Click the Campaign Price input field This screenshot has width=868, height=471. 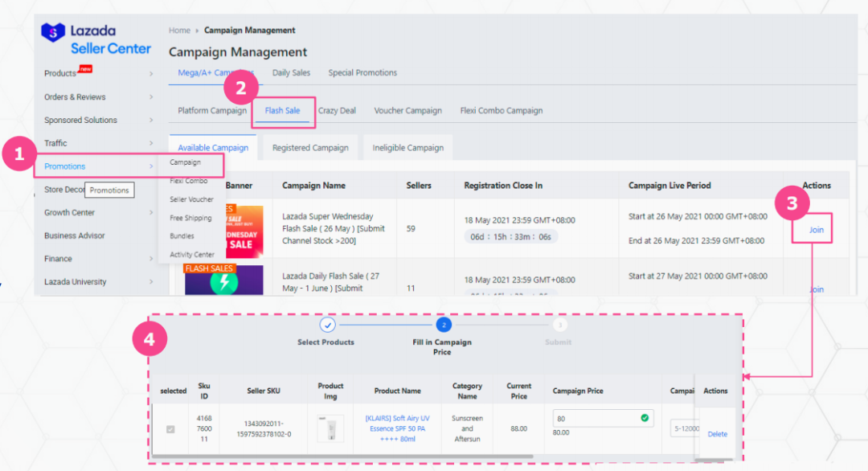click(603, 419)
